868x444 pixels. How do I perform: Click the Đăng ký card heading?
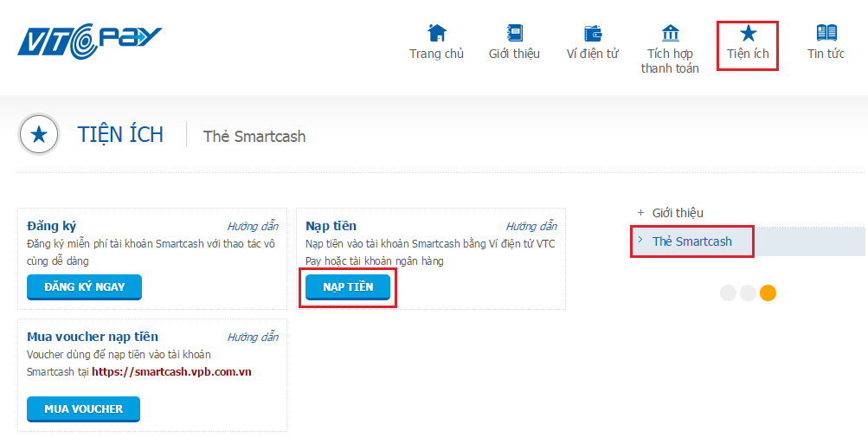(x=51, y=226)
